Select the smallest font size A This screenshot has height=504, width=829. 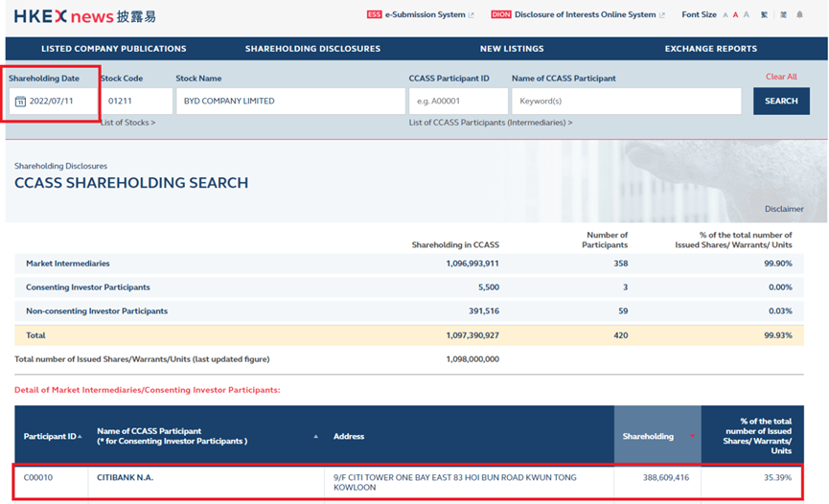click(725, 15)
